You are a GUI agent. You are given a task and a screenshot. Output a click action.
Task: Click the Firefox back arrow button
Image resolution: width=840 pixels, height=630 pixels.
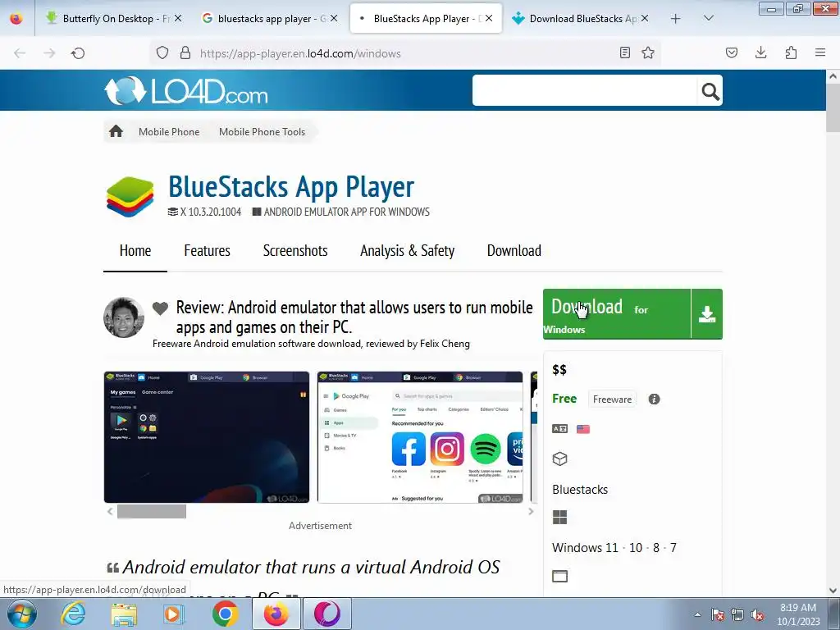[20, 53]
